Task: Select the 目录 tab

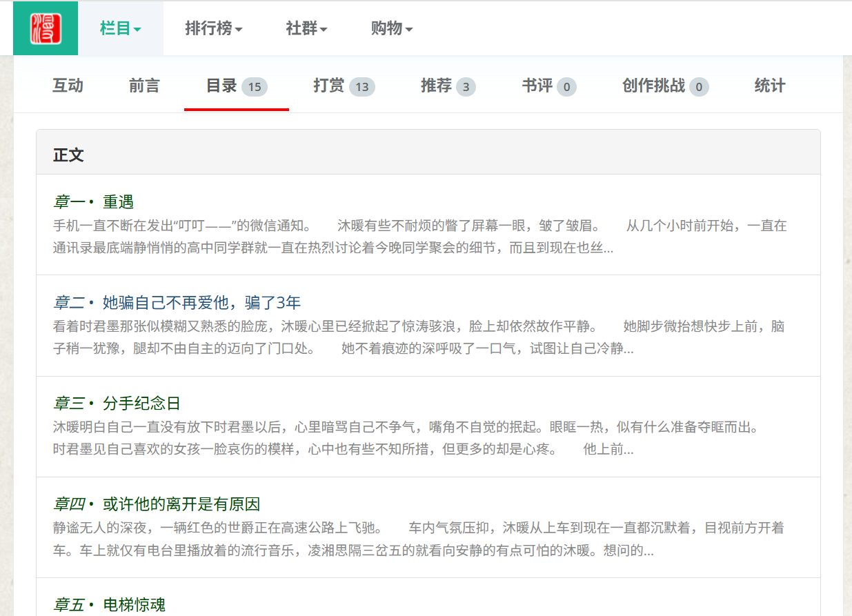Action: click(237, 86)
